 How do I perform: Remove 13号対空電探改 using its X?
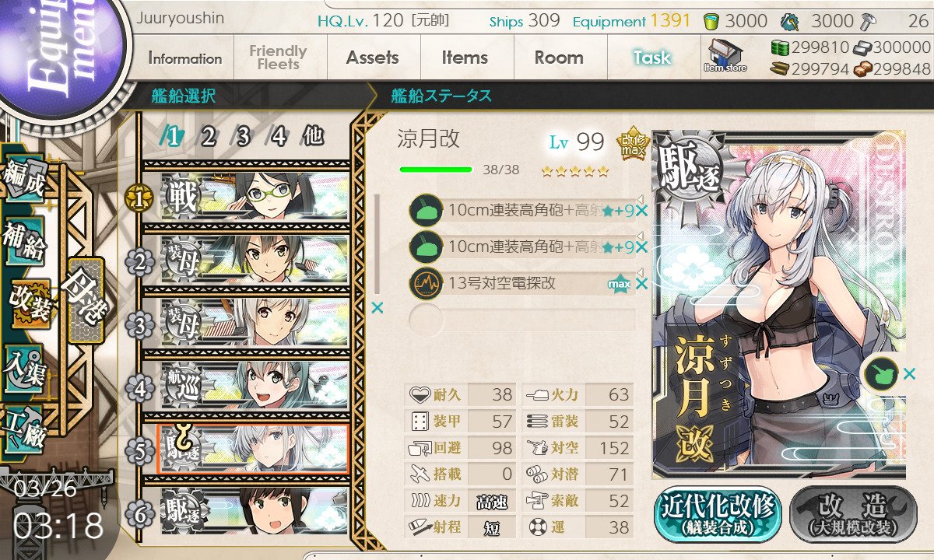(x=641, y=284)
